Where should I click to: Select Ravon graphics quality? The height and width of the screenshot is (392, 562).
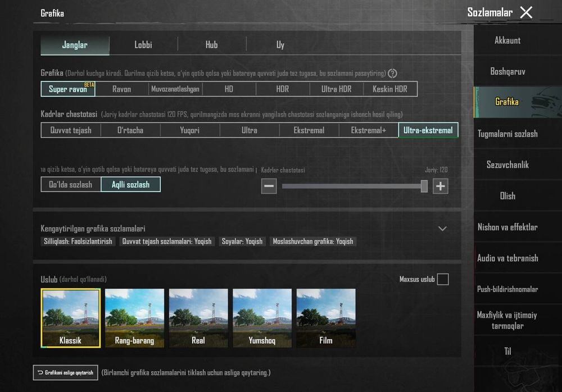pos(121,89)
